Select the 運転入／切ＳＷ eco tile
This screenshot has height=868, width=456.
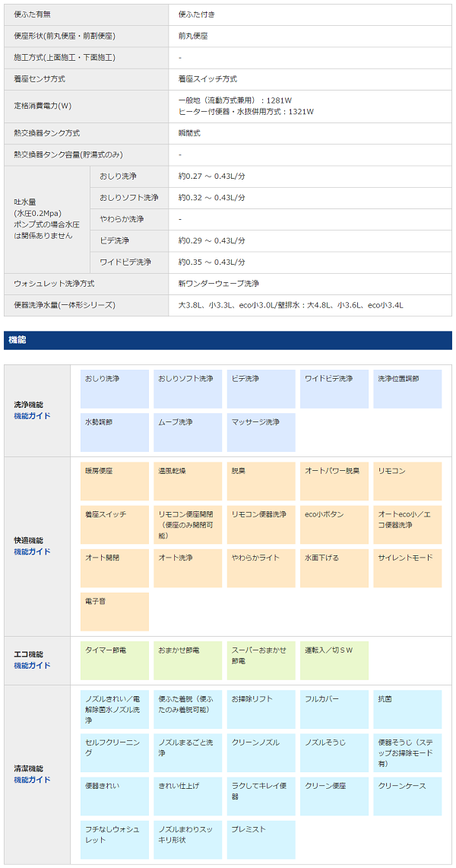pyautogui.click(x=334, y=660)
